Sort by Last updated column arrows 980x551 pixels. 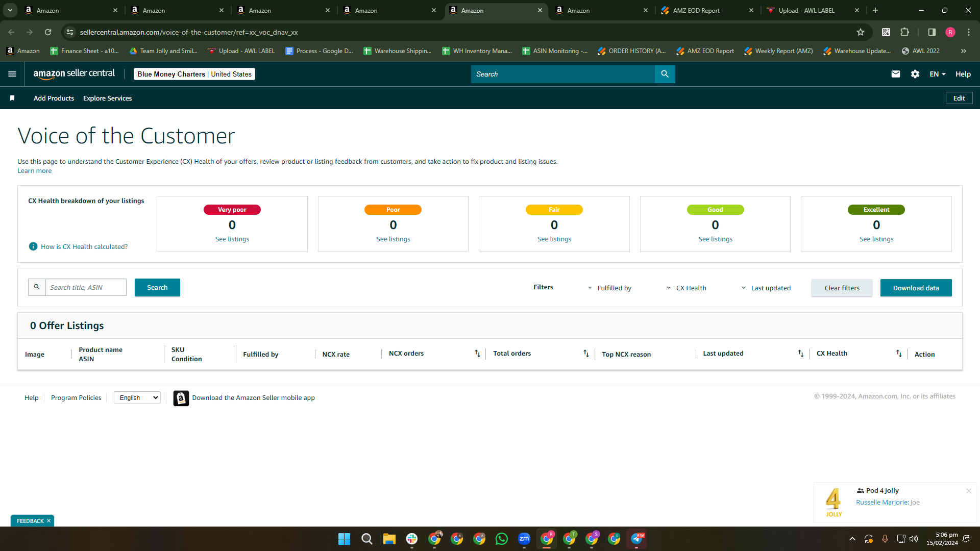tap(801, 353)
